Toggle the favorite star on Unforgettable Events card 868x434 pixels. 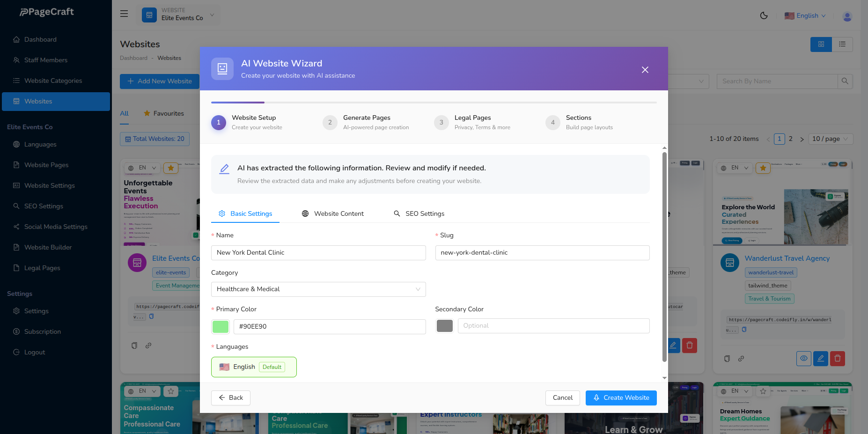coord(170,168)
